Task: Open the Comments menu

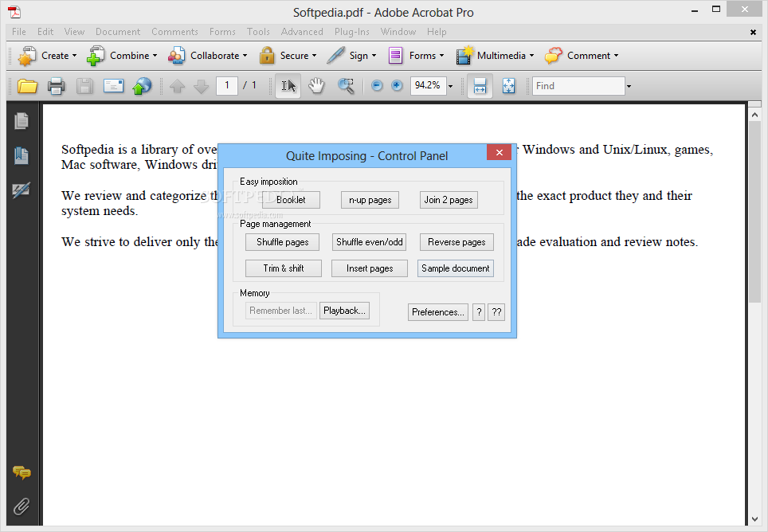Action: pyautogui.click(x=174, y=32)
